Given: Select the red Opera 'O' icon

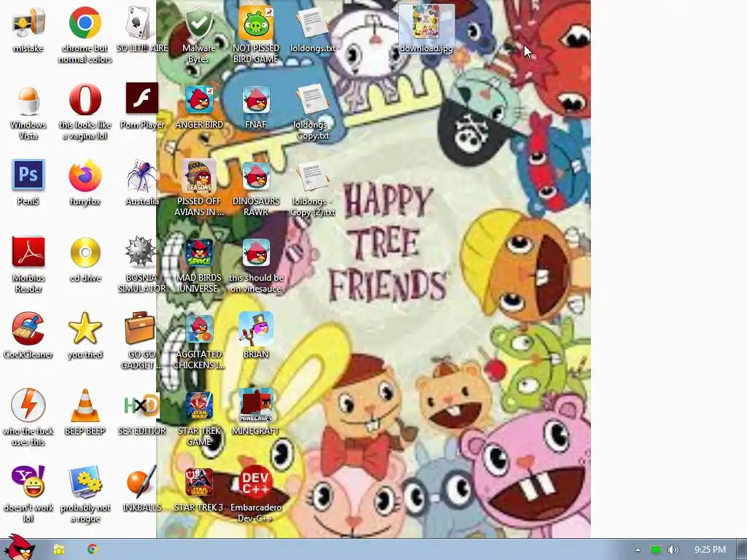Looking at the screenshot, I should [85, 99].
